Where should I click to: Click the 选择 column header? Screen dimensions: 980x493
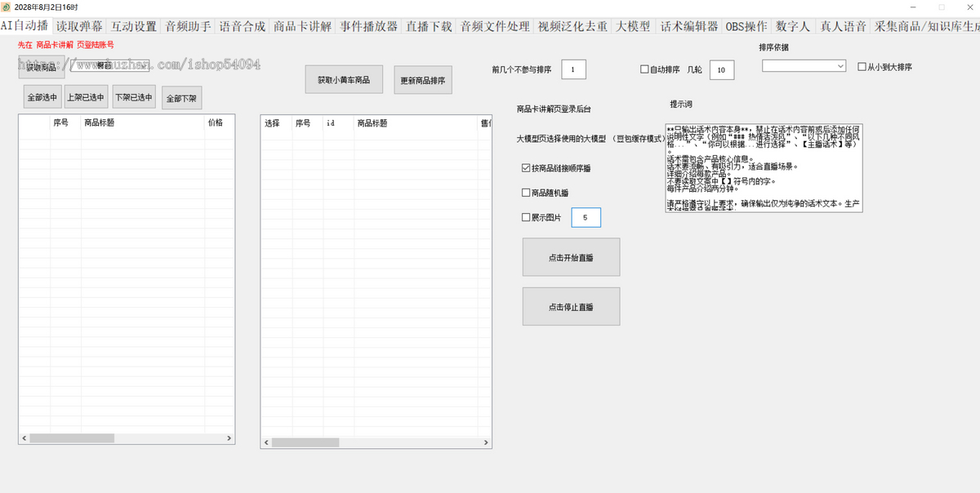click(277, 123)
